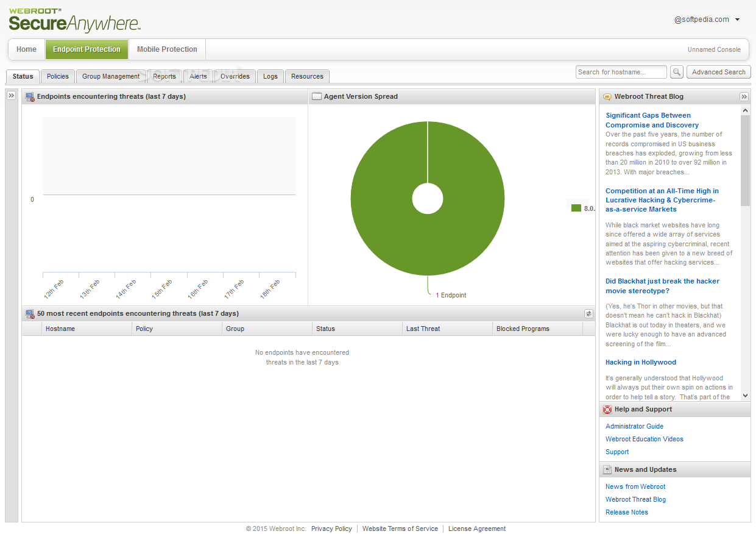The height and width of the screenshot is (534, 756).
Task: Open the Support link
Action: coord(617,452)
